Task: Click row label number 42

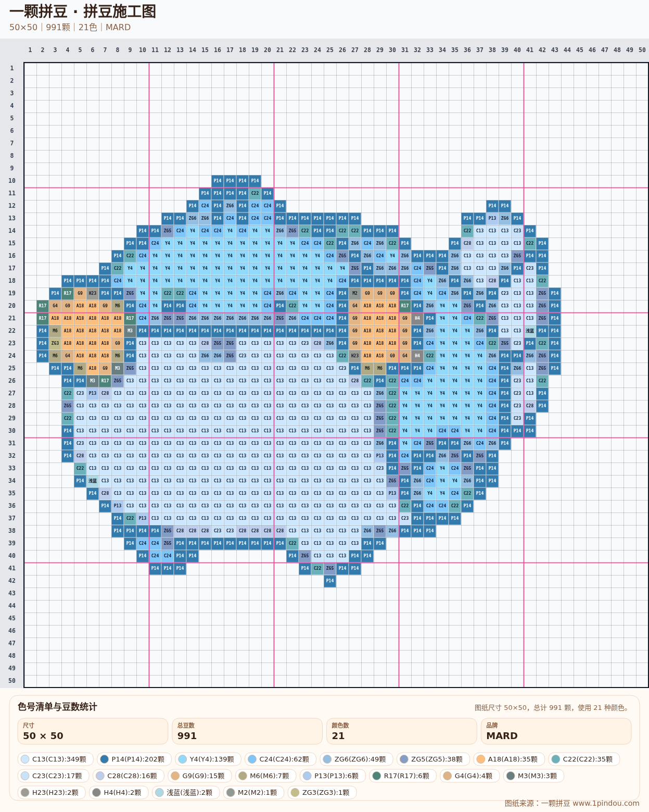Action: click(x=12, y=581)
